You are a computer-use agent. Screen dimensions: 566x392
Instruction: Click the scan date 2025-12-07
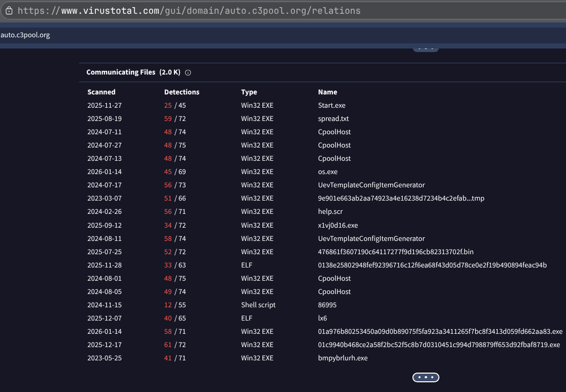click(x=104, y=318)
